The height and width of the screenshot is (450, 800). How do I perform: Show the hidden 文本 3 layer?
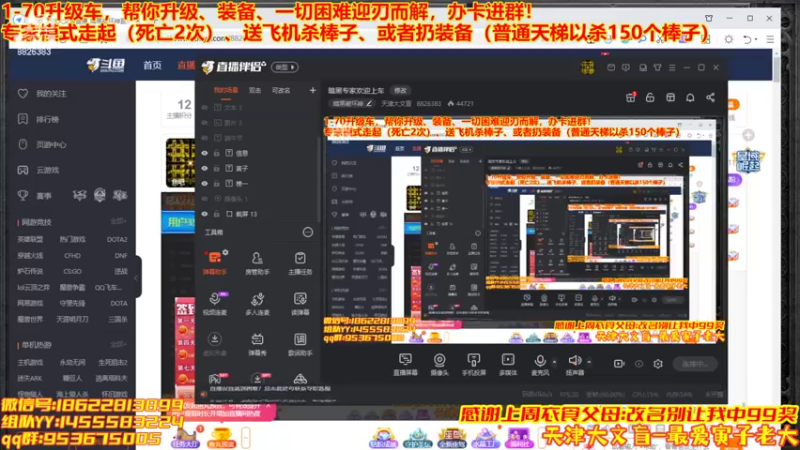(x=205, y=108)
